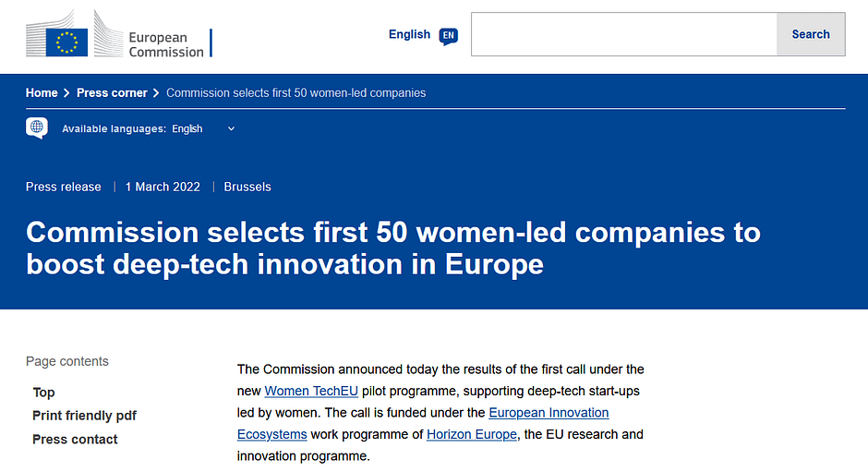
Task: Click the chevron after Home breadcrumb
Action: tap(66, 93)
